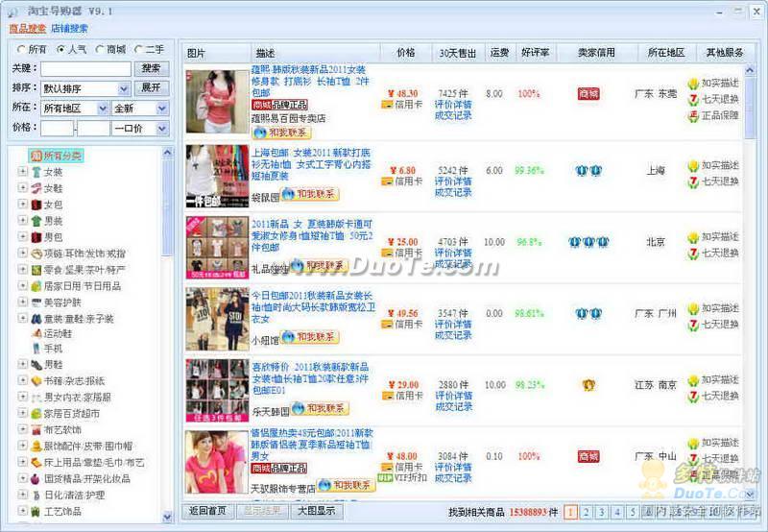This screenshot has height=532, width=768.
Task: Open the 所有地区 region dropdown
Action: point(75,109)
